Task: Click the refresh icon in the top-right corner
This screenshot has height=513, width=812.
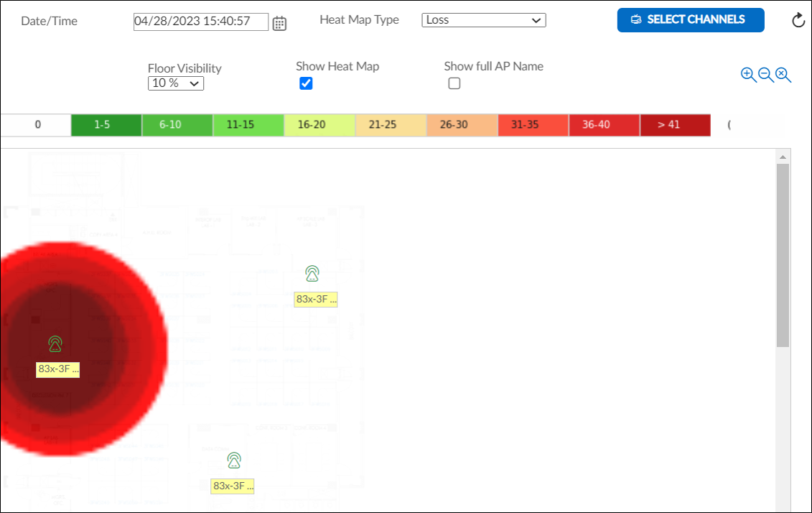Action: 798,20
